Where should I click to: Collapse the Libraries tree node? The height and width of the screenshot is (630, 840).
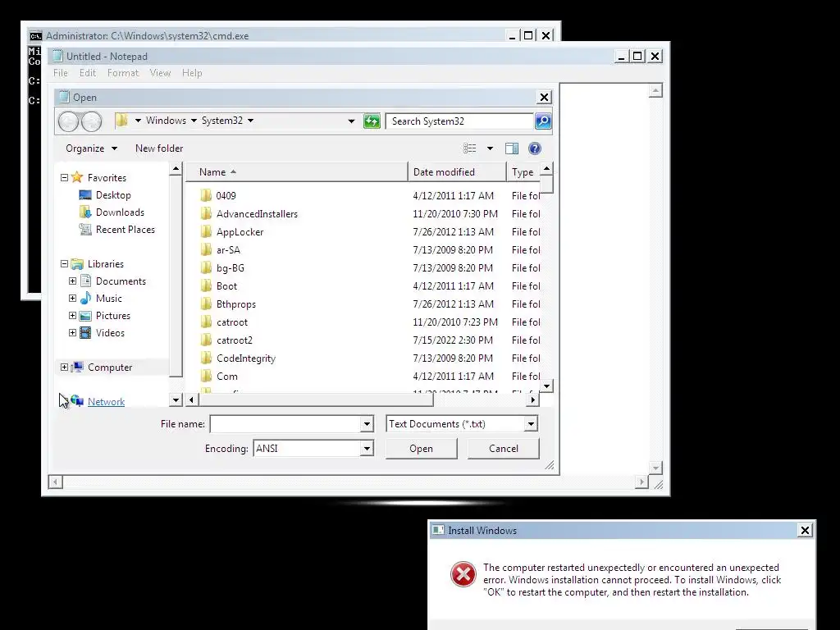click(64, 263)
